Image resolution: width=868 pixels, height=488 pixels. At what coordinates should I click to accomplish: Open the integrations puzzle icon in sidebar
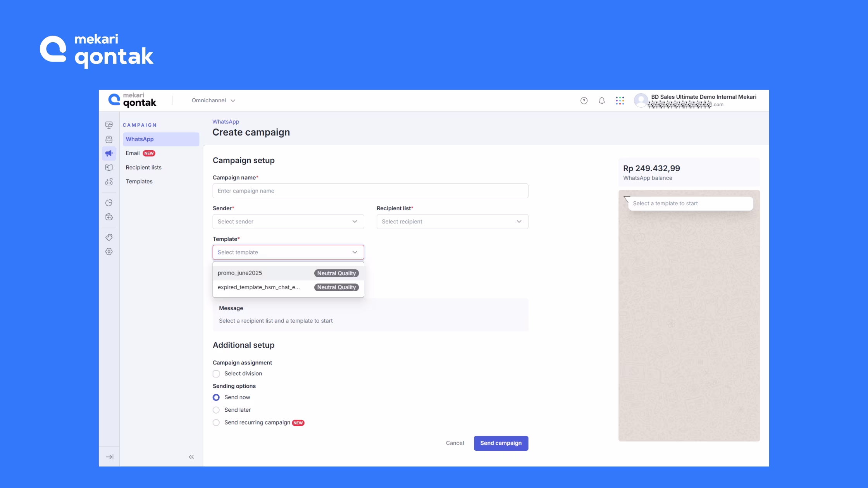pyautogui.click(x=109, y=237)
